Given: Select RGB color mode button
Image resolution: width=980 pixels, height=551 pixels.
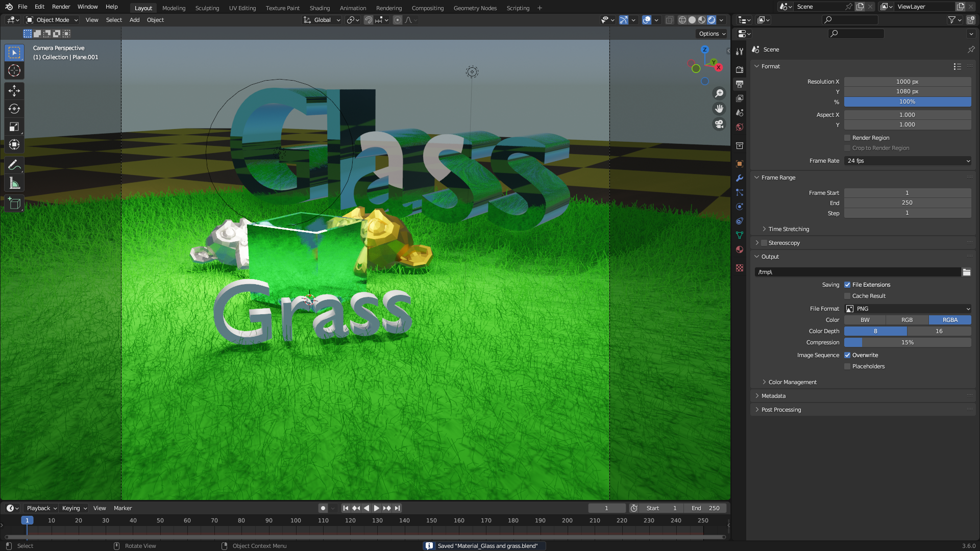Looking at the screenshot, I should tap(906, 320).
